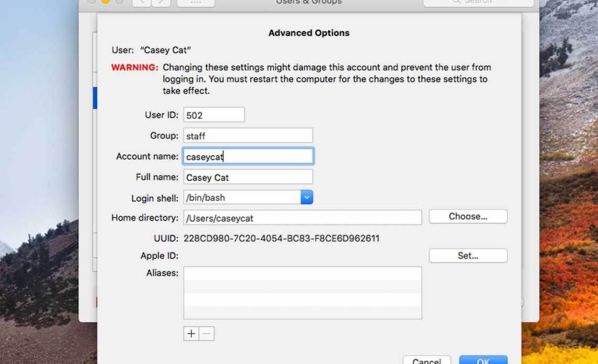
Task: Click the back arrow in the window toolbar
Action: pos(142,3)
